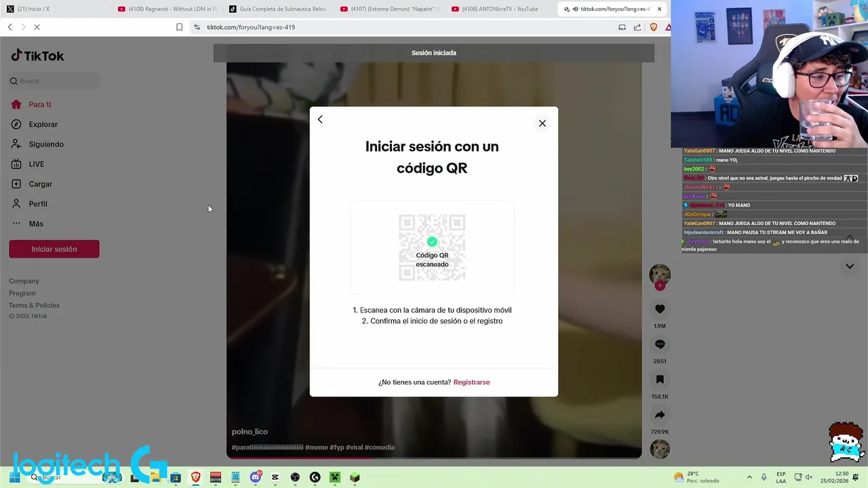The height and width of the screenshot is (488, 868).
Task: Open OBS Studio in taskbar
Action: [295, 477]
